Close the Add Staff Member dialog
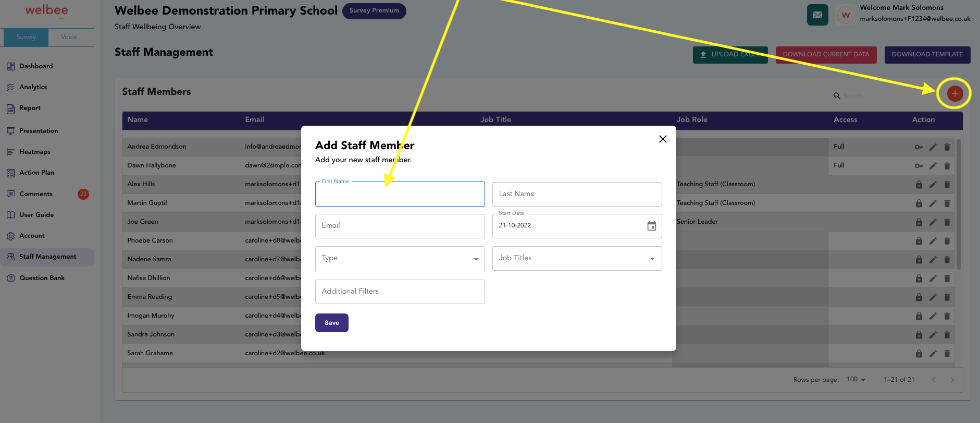This screenshot has height=423, width=980. point(663,139)
